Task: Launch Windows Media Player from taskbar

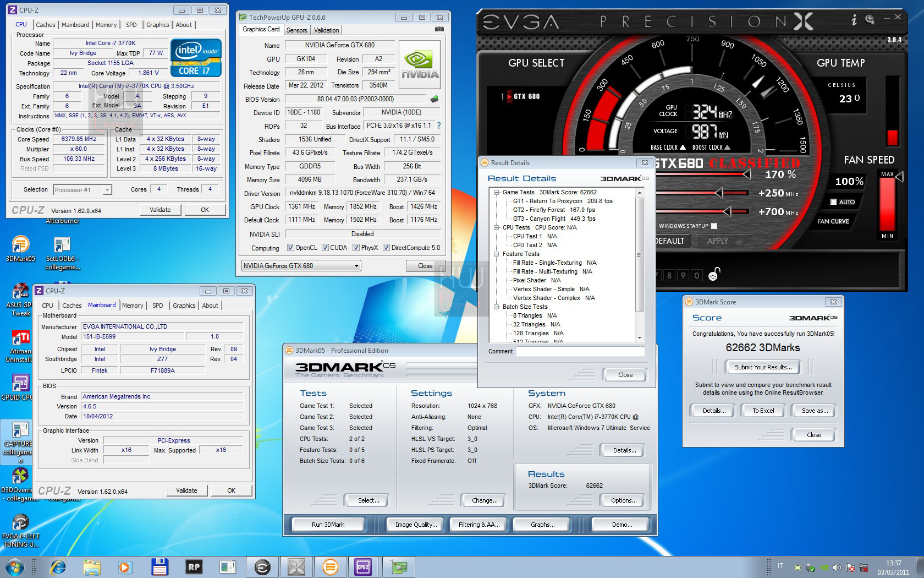Action: point(125,567)
